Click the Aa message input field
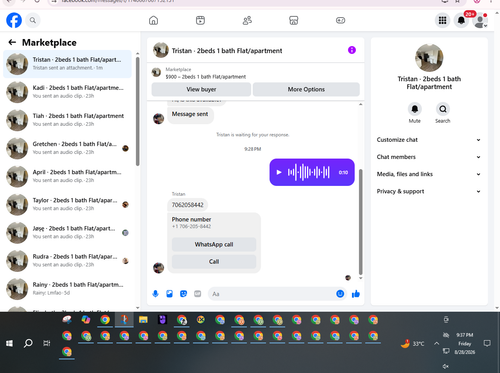The image size is (500, 373). point(272,294)
